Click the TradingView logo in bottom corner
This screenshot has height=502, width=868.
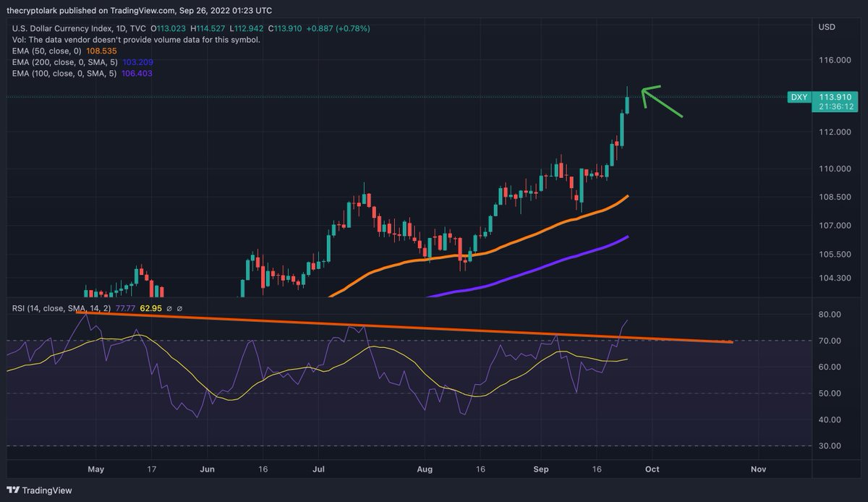point(41,490)
